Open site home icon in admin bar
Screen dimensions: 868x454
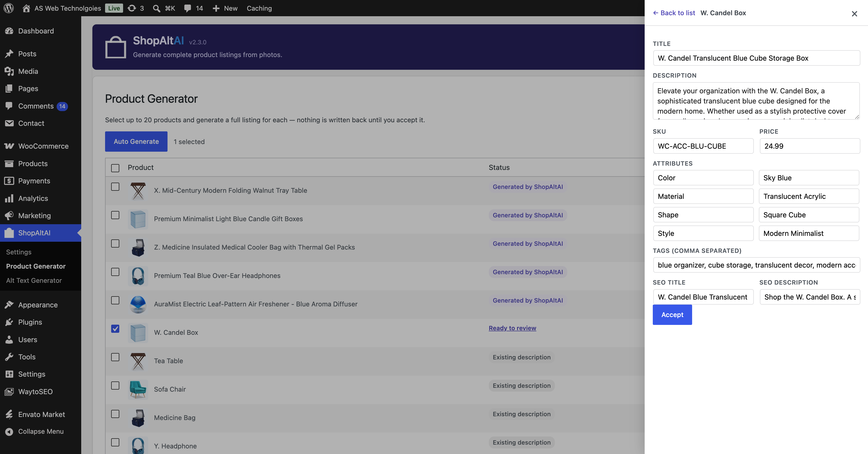coord(26,8)
